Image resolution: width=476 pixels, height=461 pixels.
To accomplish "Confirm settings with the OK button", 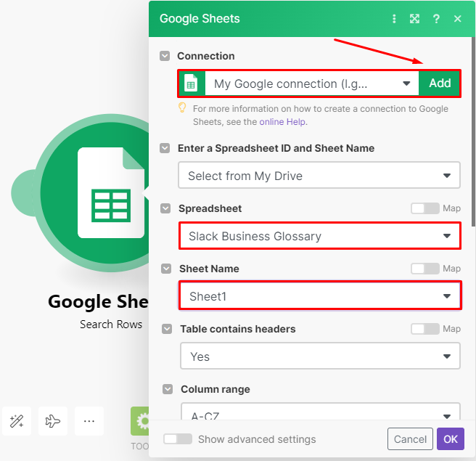I will (x=451, y=438).
